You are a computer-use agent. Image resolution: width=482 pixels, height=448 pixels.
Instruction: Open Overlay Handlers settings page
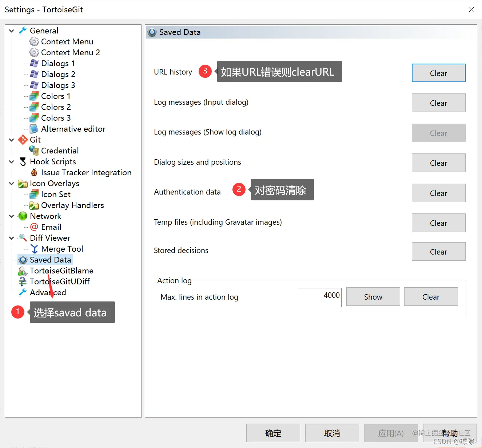tap(72, 205)
